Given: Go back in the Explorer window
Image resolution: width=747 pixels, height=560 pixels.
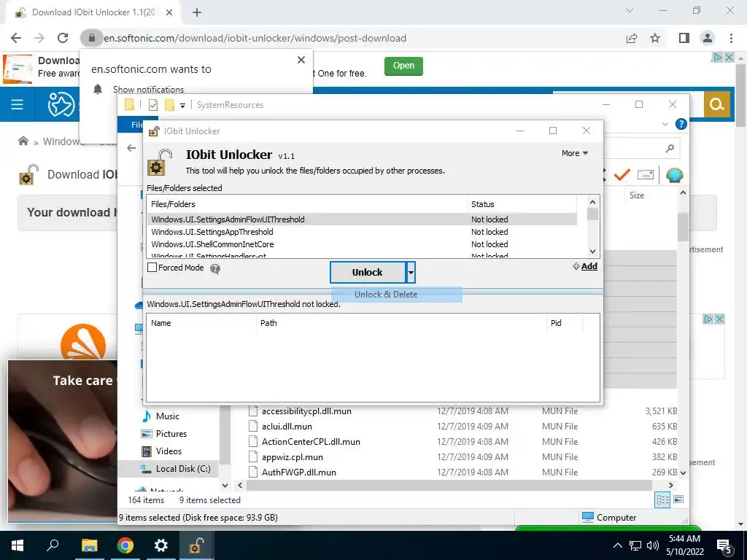Looking at the screenshot, I should pyautogui.click(x=131, y=148).
